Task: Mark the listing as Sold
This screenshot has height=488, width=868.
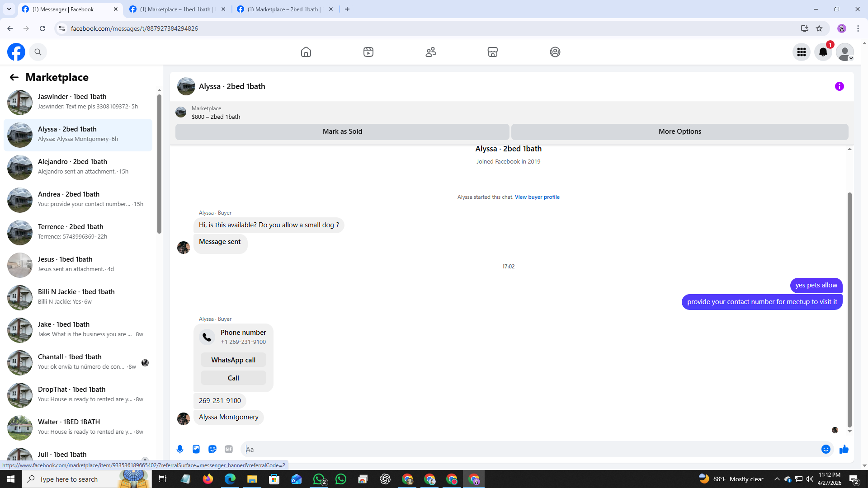Action: tap(342, 131)
